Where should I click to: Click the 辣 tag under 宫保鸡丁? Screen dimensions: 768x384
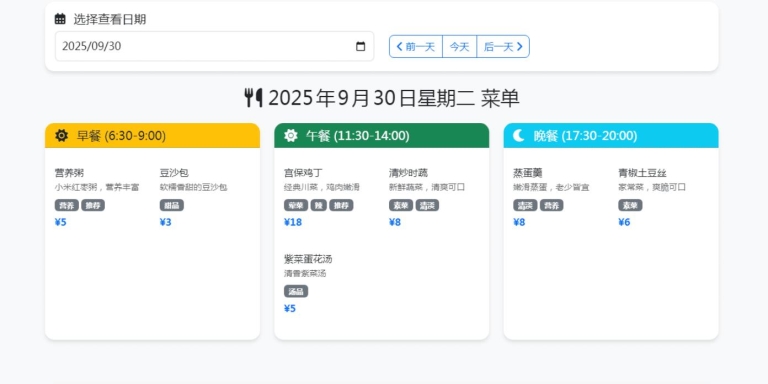pos(318,205)
